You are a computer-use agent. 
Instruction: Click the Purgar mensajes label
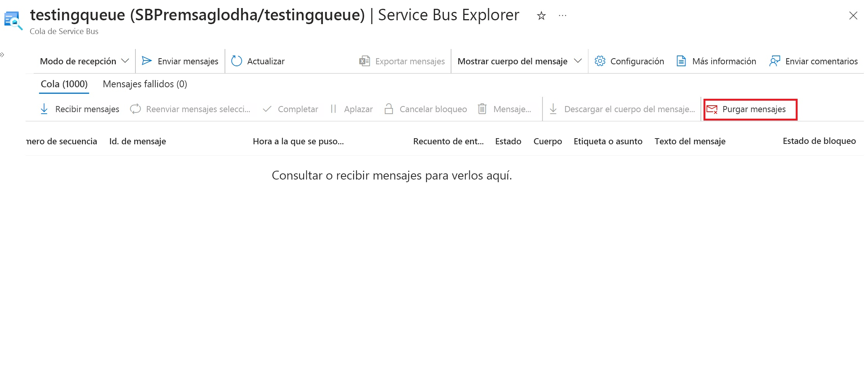pos(754,109)
